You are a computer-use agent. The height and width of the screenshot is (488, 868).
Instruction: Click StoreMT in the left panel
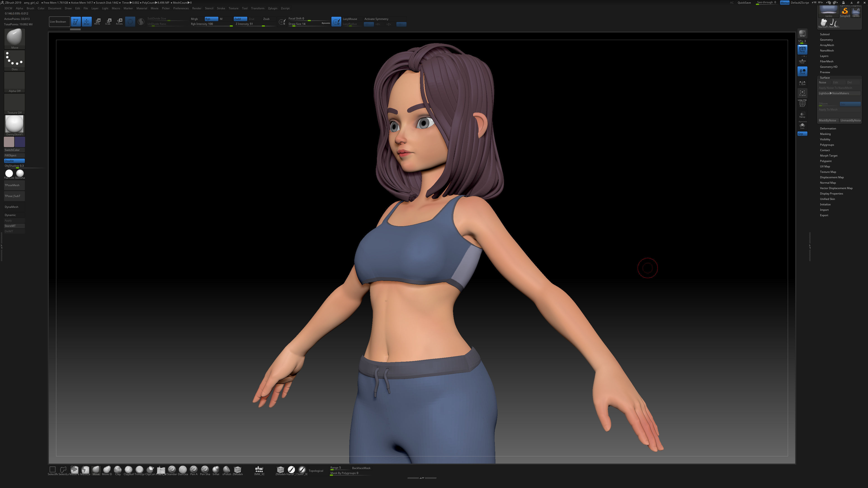(x=14, y=226)
